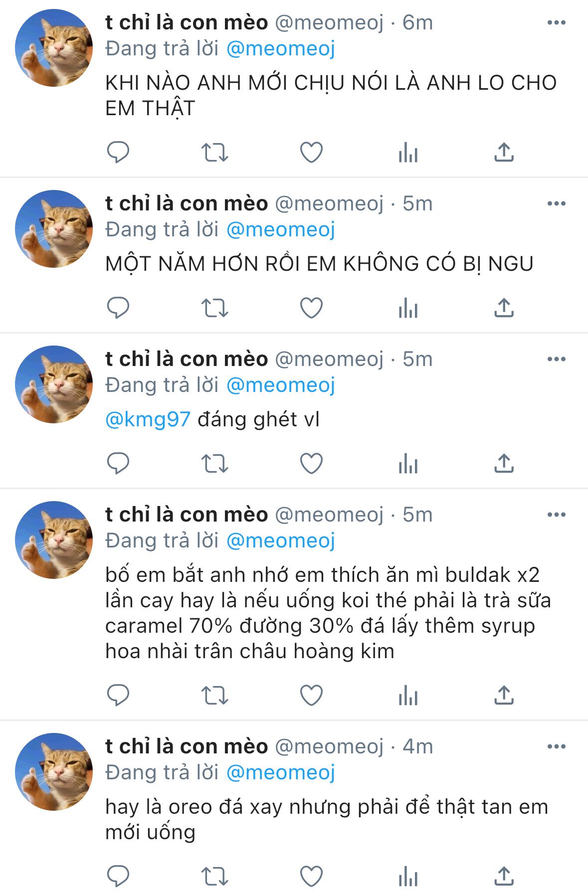Share the 'oreo đá xay' tweet

tap(504, 876)
